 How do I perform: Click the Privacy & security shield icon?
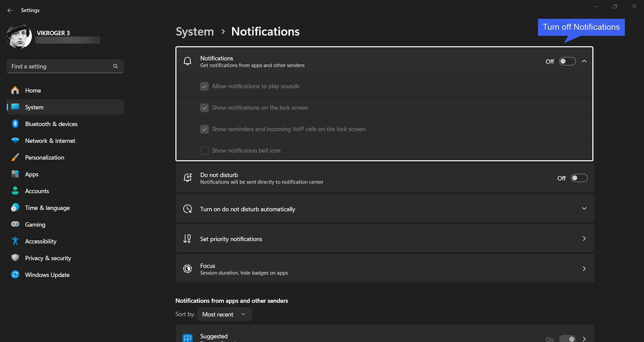15,258
